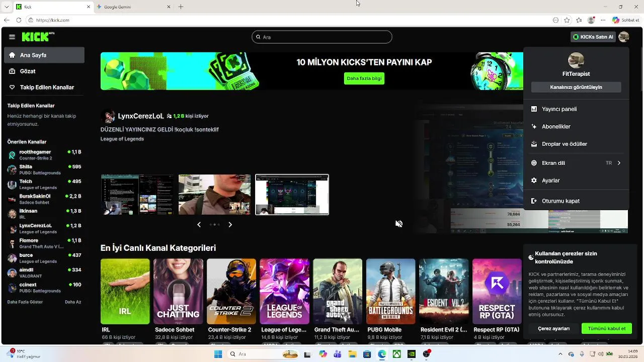Screen dimensions: 644x362
Task: Open Counter-Strike 2 category card
Action: click(x=231, y=292)
